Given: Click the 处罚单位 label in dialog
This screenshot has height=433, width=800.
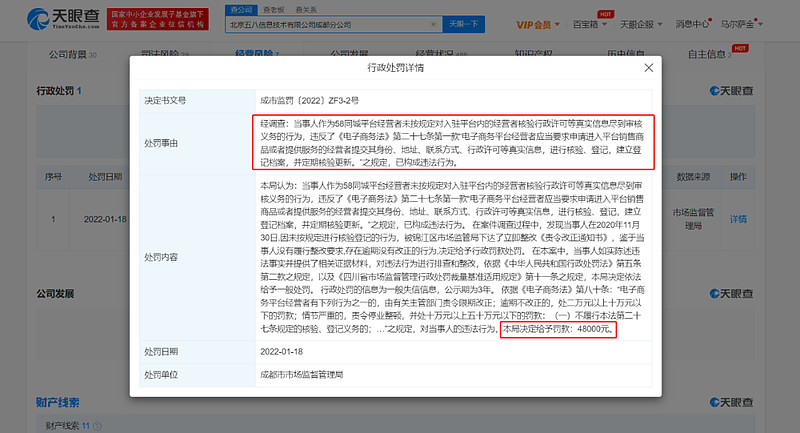Looking at the screenshot, I should click(x=161, y=375).
